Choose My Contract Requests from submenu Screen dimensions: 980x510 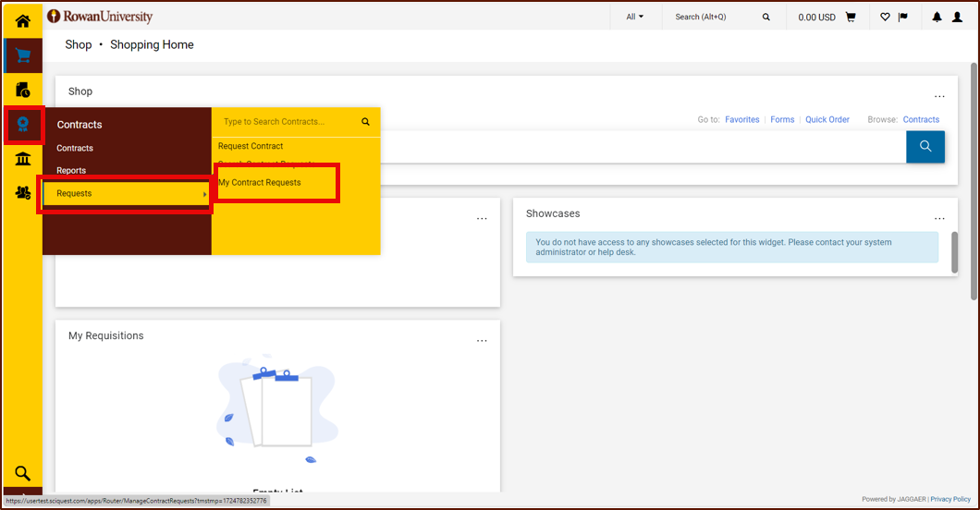pos(260,182)
